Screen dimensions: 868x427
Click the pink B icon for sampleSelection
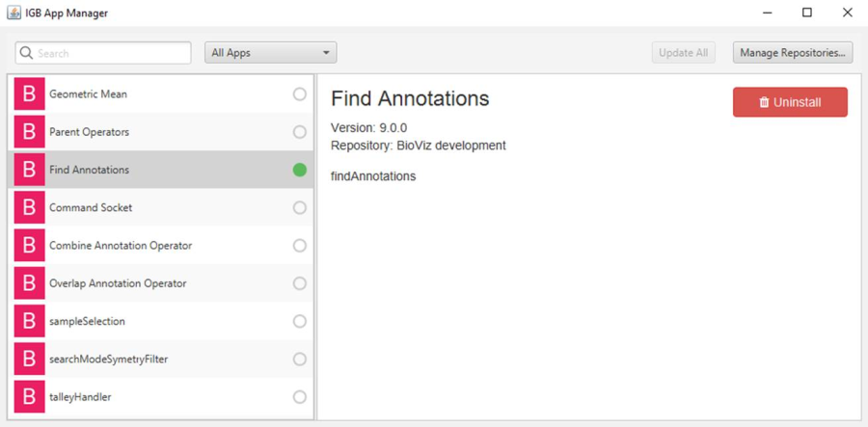click(x=29, y=321)
